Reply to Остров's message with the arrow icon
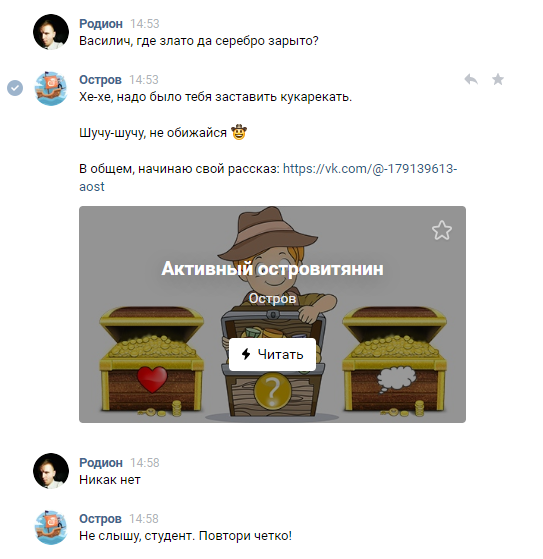This screenshot has height=559, width=543. (x=471, y=79)
